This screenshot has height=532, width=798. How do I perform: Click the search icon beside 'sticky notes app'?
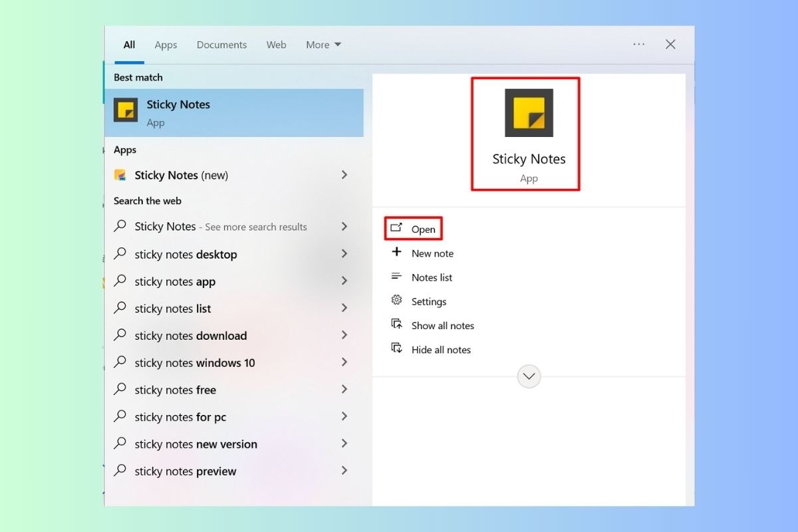click(x=120, y=281)
